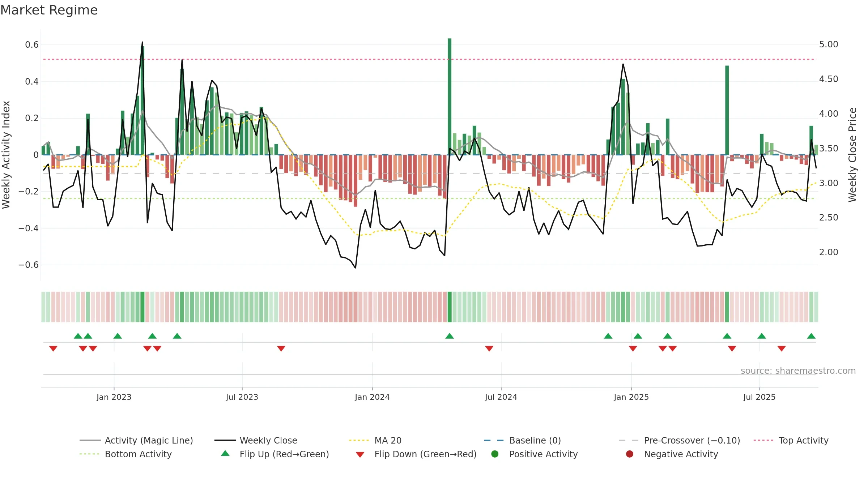Image resolution: width=868 pixels, height=488 pixels.
Task: Click the Weekly Close legend entry
Action: click(256, 440)
